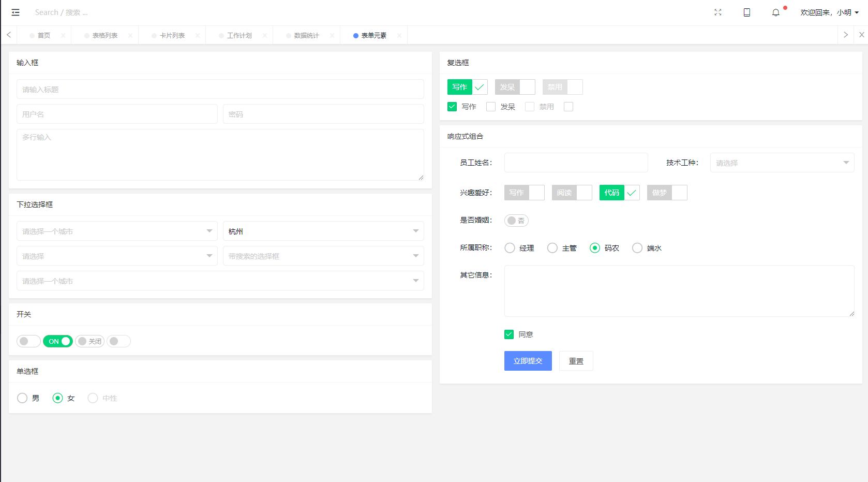868x482 pixels.
Task: Open the 技术工种 请选择 dropdown
Action: (x=782, y=163)
